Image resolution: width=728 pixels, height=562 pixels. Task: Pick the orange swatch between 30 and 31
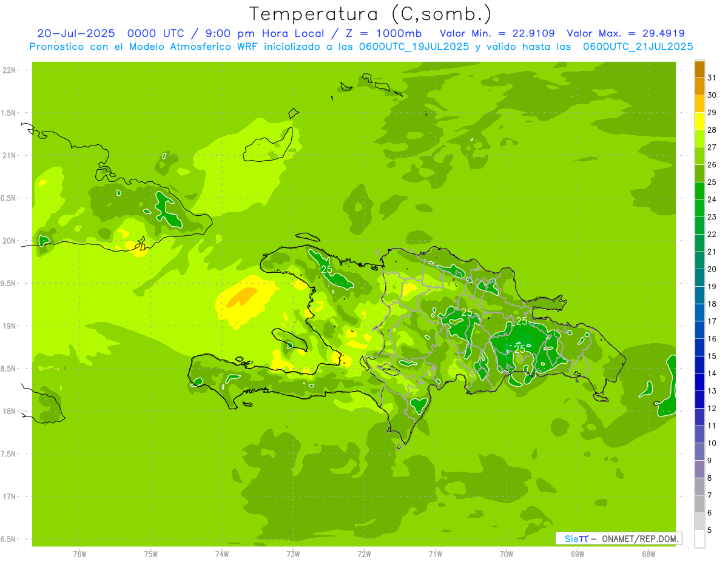click(x=699, y=87)
